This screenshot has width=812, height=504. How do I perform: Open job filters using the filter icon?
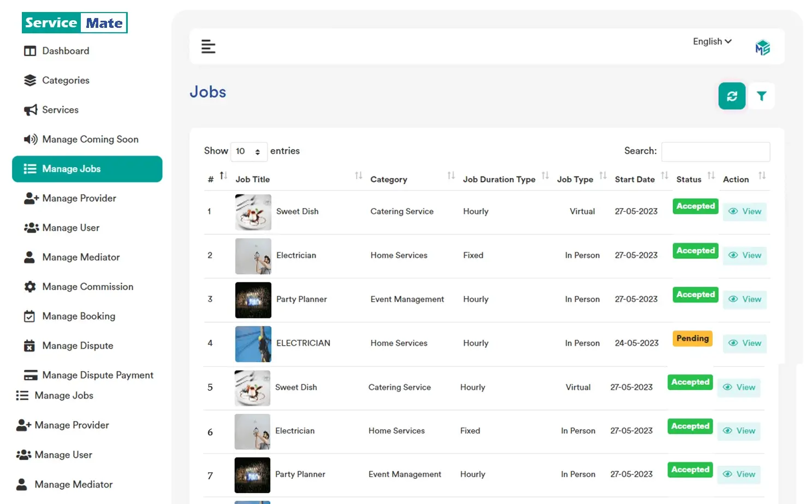tap(762, 96)
